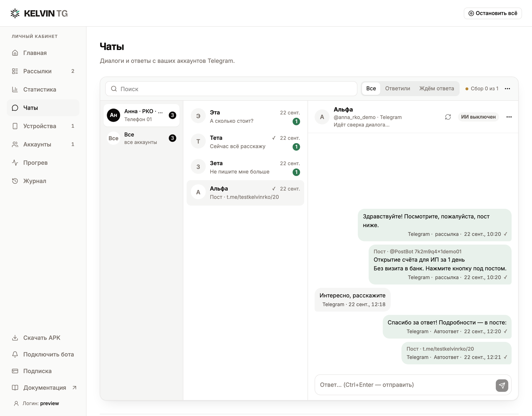Click the external link arrow beside Документация
Viewport: 532px width, 416px height.
(x=74, y=388)
